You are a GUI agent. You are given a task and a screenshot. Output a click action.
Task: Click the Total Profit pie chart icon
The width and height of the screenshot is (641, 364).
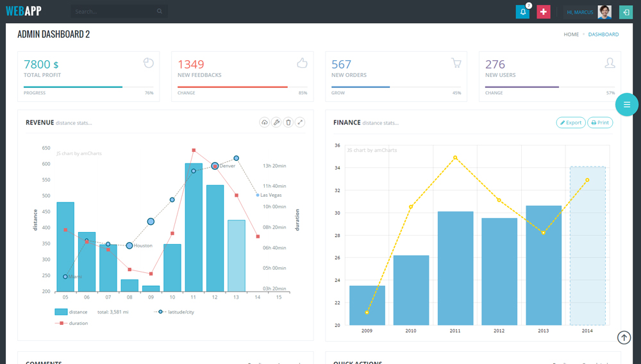(149, 63)
